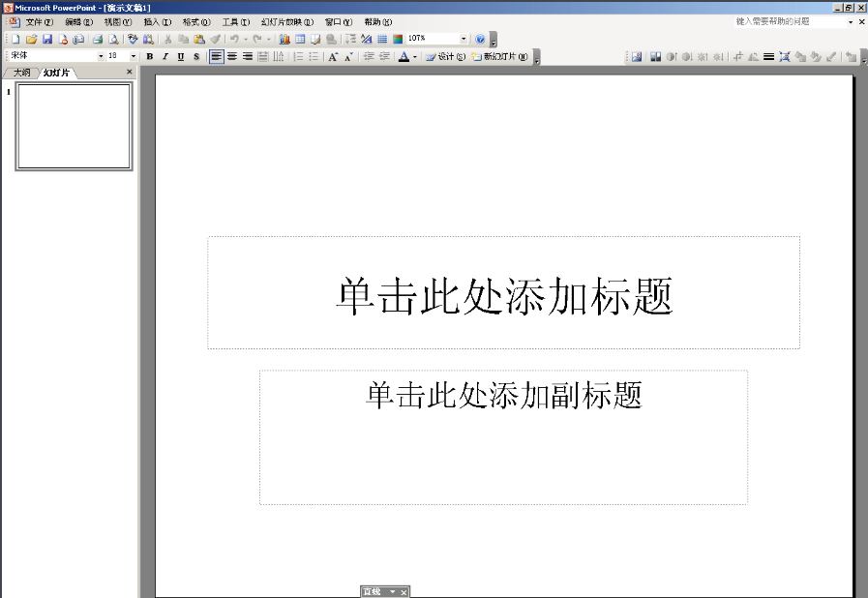
Task: Open the 幻灯片放映 (Slide Show) menu
Action: tap(286, 22)
